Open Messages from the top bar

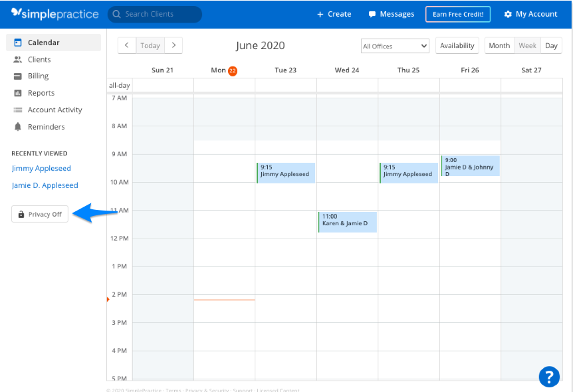click(391, 13)
